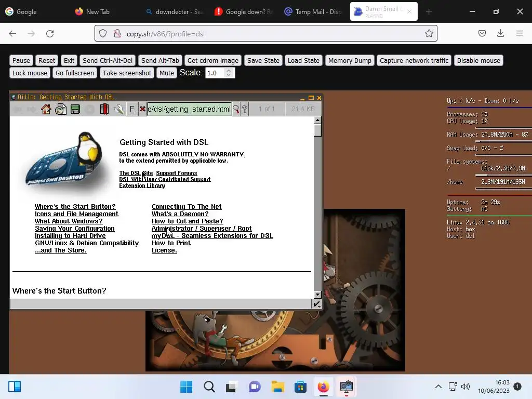Follow Installing to Hard Drive link
The image size is (532, 399).
tap(70, 236)
